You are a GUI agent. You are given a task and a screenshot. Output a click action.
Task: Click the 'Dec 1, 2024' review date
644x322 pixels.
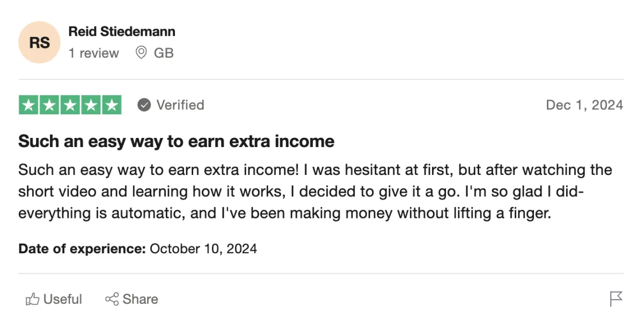click(x=584, y=105)
